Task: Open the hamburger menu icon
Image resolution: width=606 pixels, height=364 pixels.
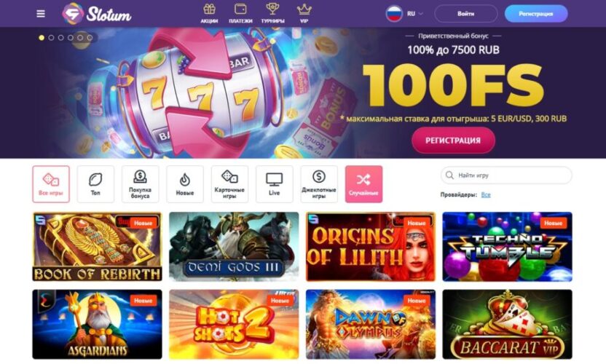Action: point(41,14)
